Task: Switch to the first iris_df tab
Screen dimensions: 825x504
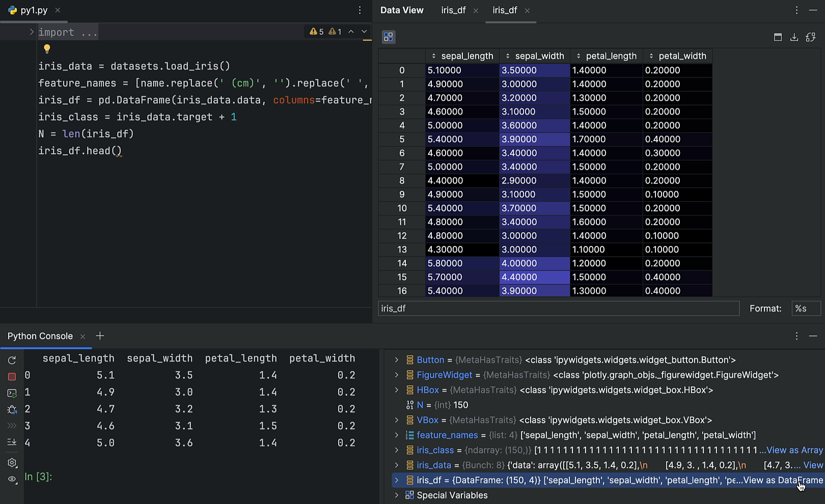Action: pyautogui.click(x=453, y=10)
